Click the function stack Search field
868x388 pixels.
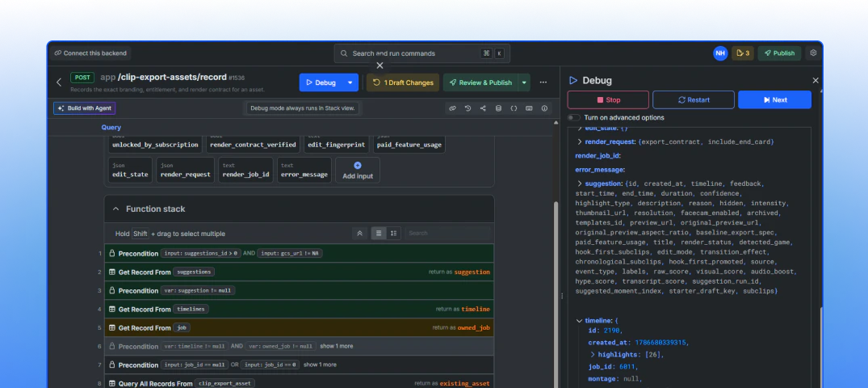[447, 234]
